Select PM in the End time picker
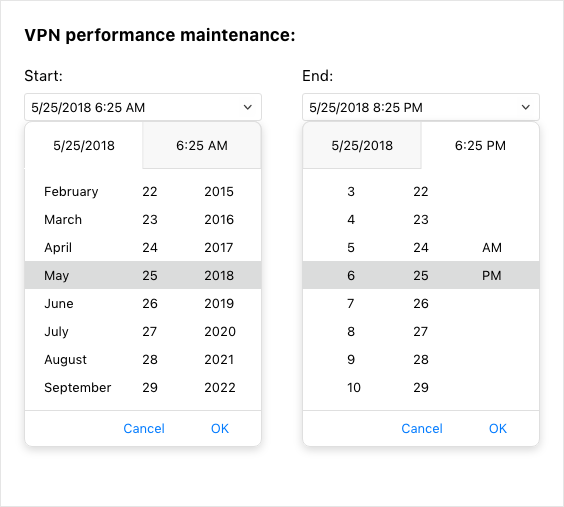The image size is (564, 507). 492,275
